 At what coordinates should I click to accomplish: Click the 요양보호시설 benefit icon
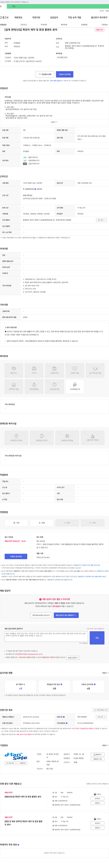pyautogui.click(x=54, y=386)
